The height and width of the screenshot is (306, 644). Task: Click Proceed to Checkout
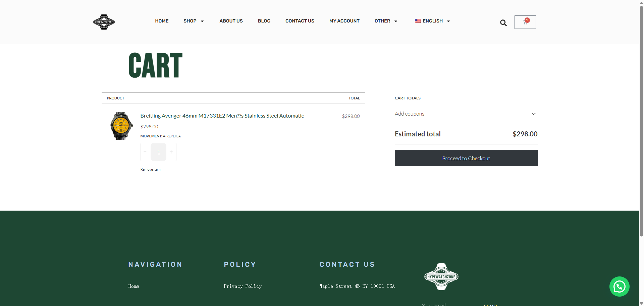(x=466, y=158)
